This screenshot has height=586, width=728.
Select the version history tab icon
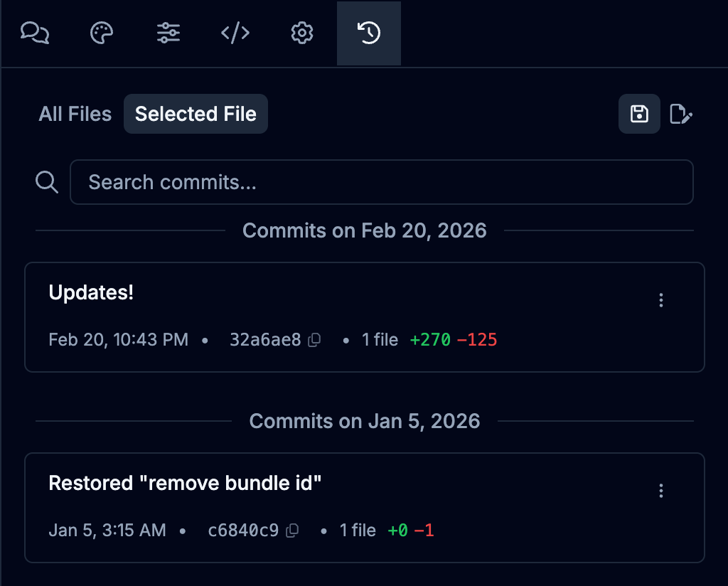[369, 33]
